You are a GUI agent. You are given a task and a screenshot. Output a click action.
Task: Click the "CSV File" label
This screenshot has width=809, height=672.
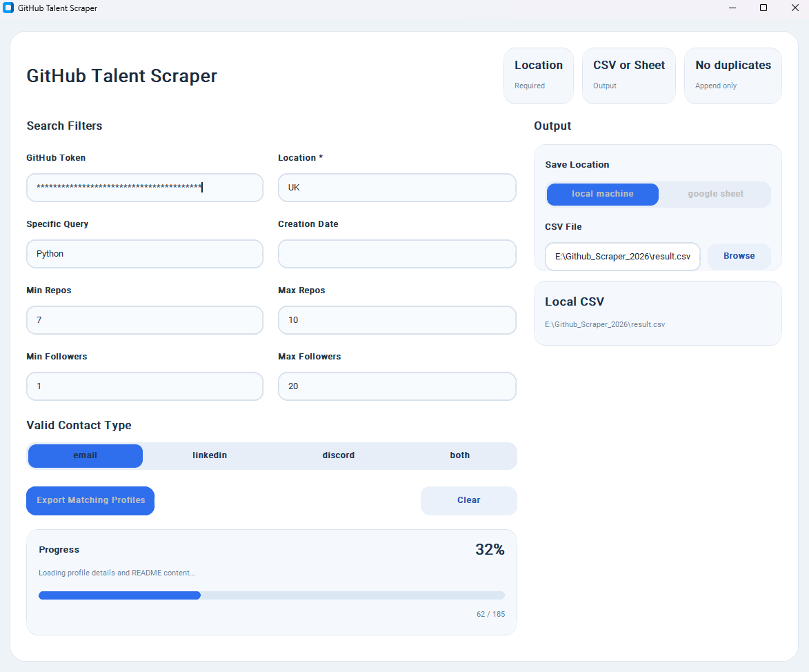563,226
